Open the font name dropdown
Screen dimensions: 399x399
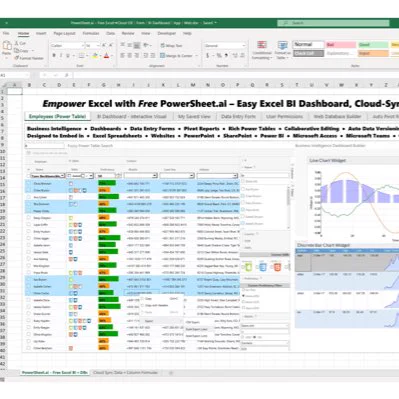(x=82, y=45)
